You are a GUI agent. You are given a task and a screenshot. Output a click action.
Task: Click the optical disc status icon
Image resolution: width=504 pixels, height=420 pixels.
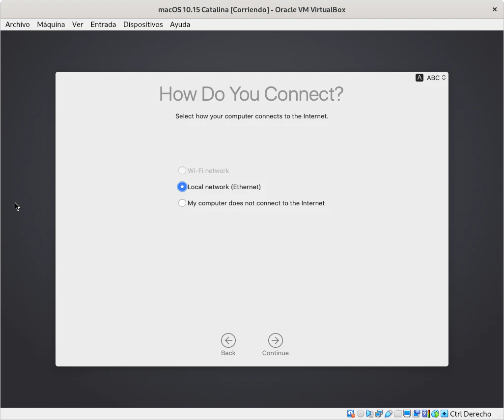pos(360,414)
